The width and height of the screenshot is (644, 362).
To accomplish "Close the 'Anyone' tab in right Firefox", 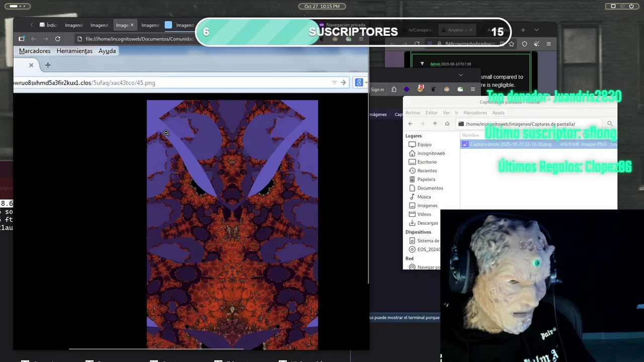I will coord(470,30).
